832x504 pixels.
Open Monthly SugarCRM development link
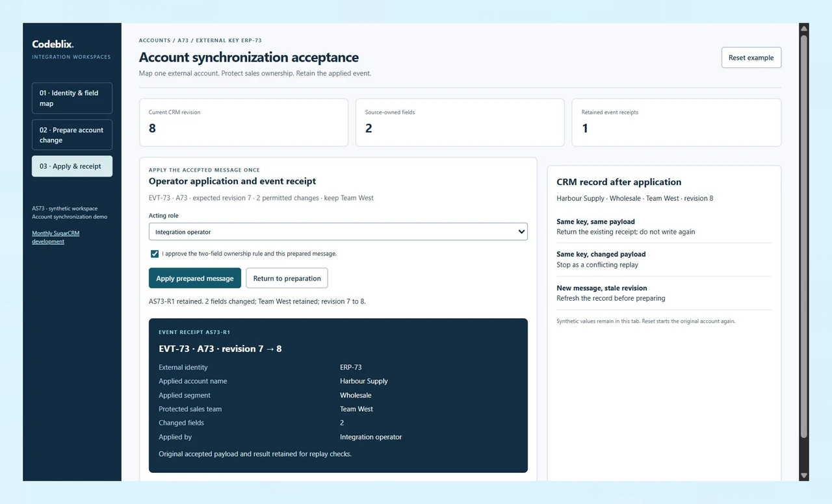click(56, 237)
